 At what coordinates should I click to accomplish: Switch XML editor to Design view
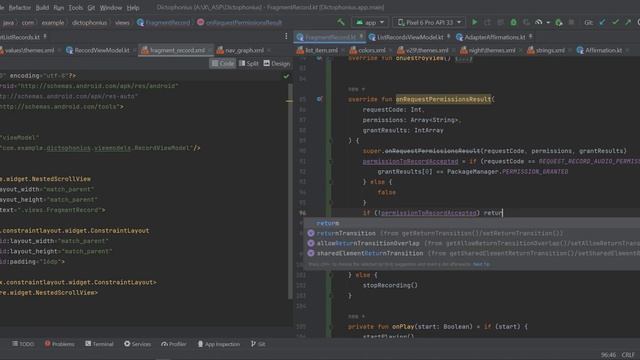[277, 64]
